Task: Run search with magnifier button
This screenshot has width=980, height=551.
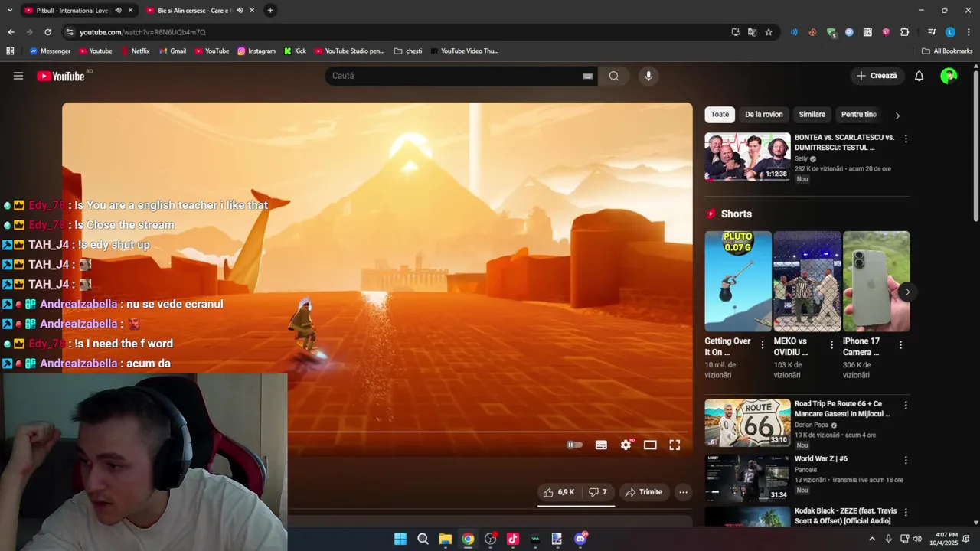Action: 614,76
